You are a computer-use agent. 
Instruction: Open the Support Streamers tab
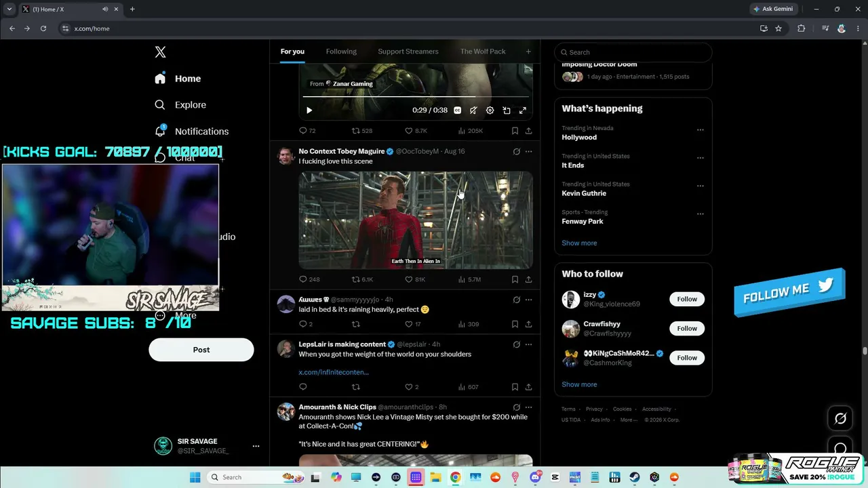click(408, 52)
